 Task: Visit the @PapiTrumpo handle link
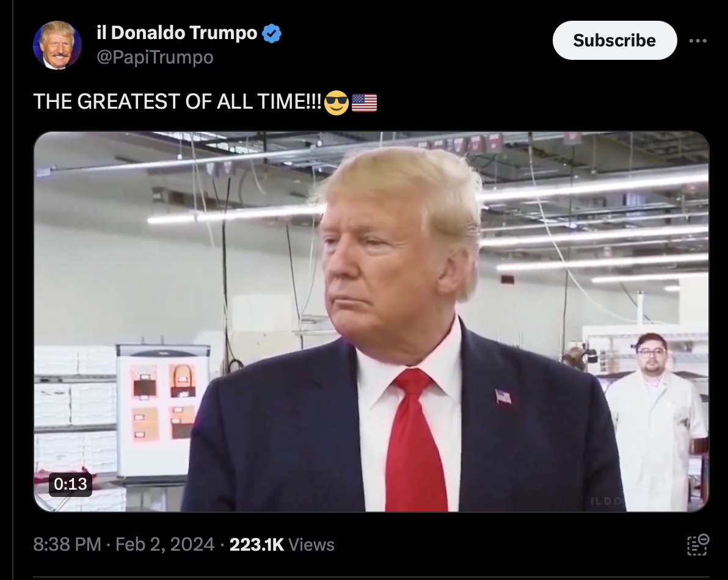pyautogui.click(x=155, y=57)
